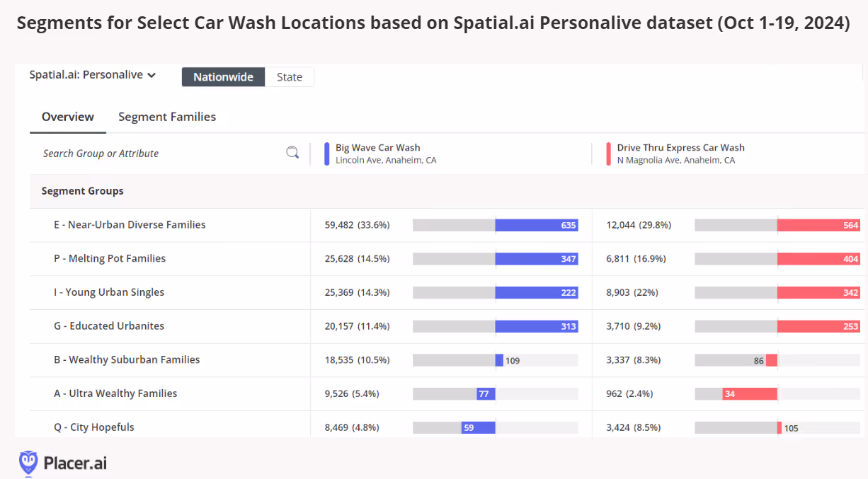Click the value 962 (2.4%)
The height and width of the screenshot is (479, 868).
629,393
